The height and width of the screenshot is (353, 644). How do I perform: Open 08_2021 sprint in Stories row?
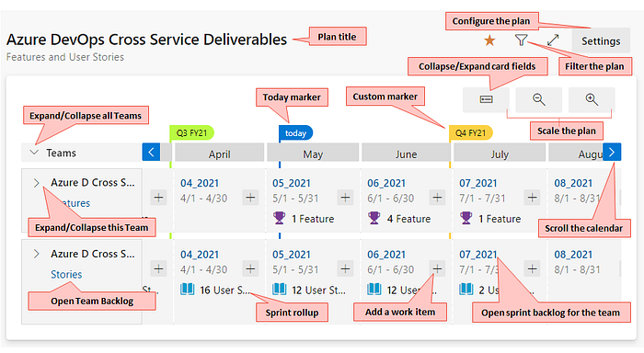tap(573, 255)
